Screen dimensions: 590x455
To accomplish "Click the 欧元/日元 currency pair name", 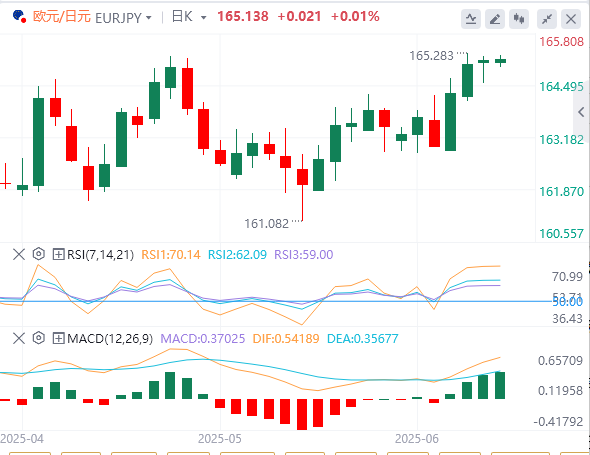I will tap(62, 17).
